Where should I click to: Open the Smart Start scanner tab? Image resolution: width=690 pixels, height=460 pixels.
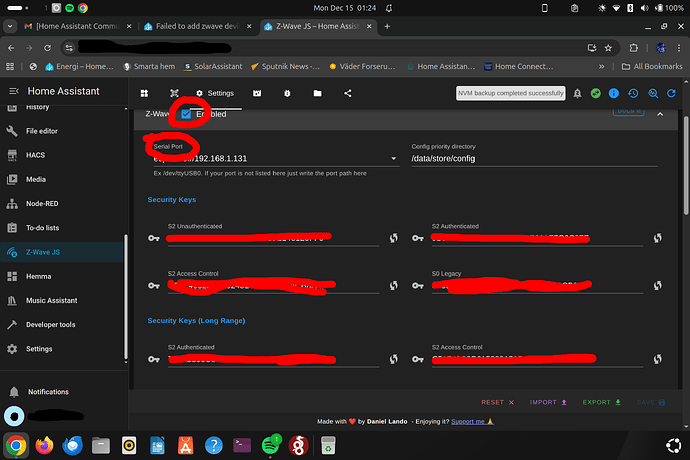(174, 93)
